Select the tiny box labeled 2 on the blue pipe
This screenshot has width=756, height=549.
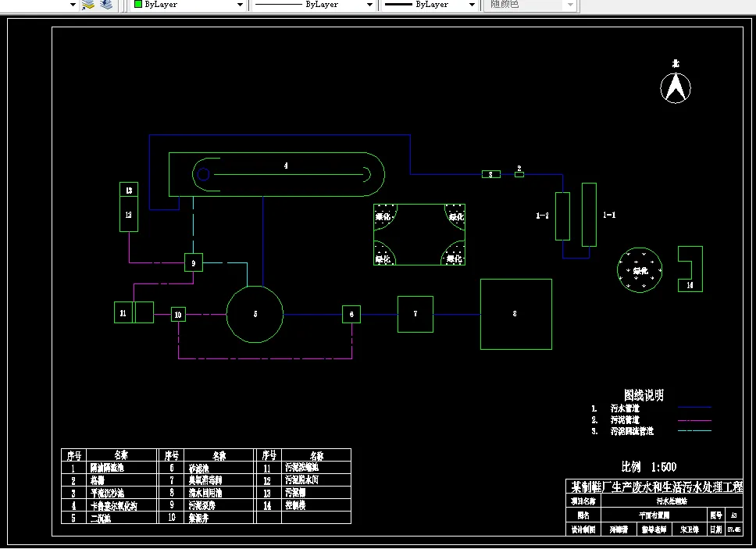coord(519,174)
